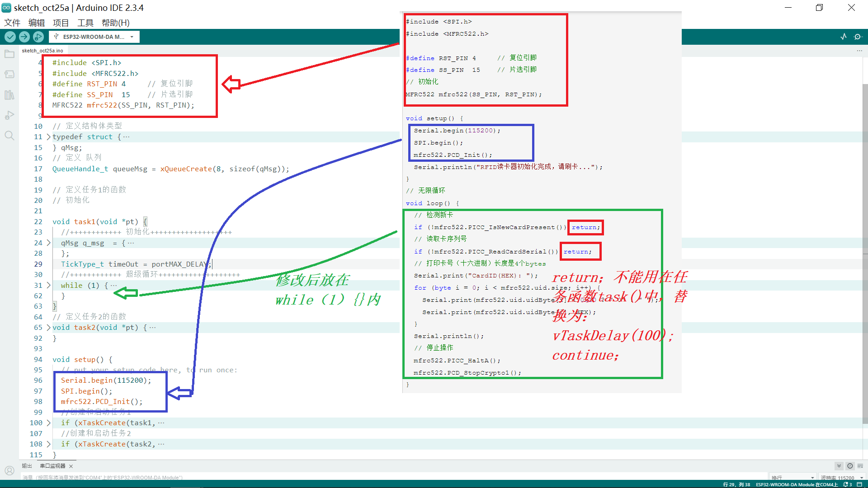Clear the serial monitor output
The image size is (868, 488).
(860, 466)
